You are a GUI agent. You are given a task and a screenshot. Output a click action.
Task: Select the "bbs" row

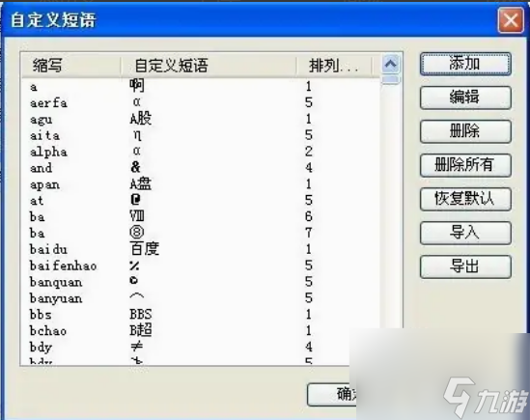tap(201, 314)
